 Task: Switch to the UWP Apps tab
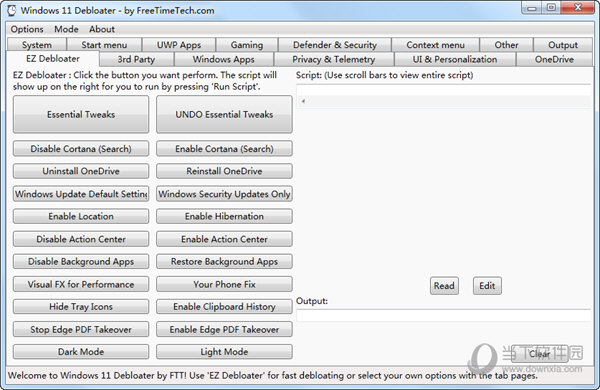click(x=179, y=45)
